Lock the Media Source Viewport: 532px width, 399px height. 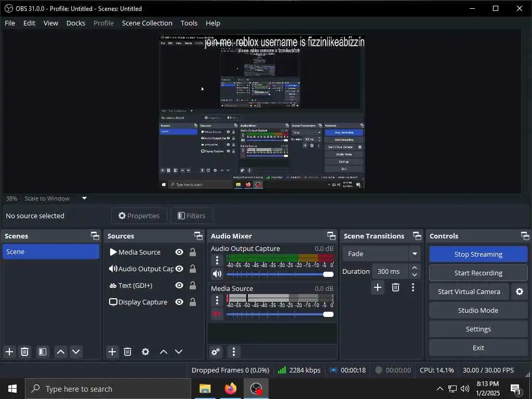click(192, 252)
